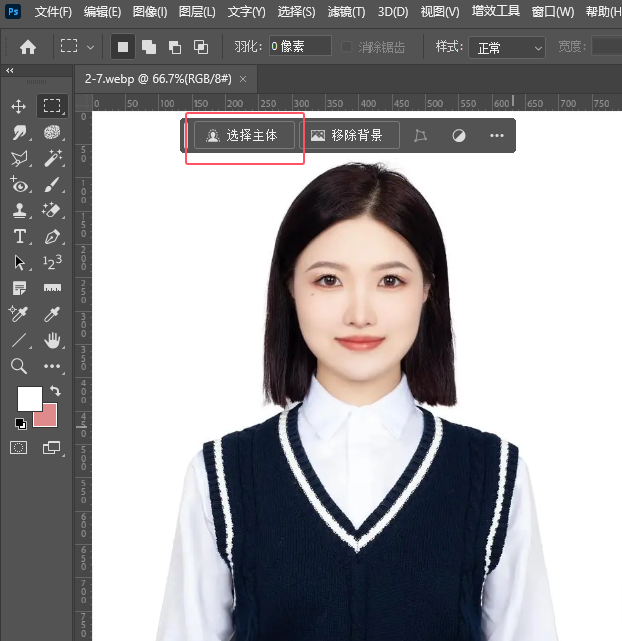Select the Move tool
This screenshot has height=641, width=622.
(19, 107)
